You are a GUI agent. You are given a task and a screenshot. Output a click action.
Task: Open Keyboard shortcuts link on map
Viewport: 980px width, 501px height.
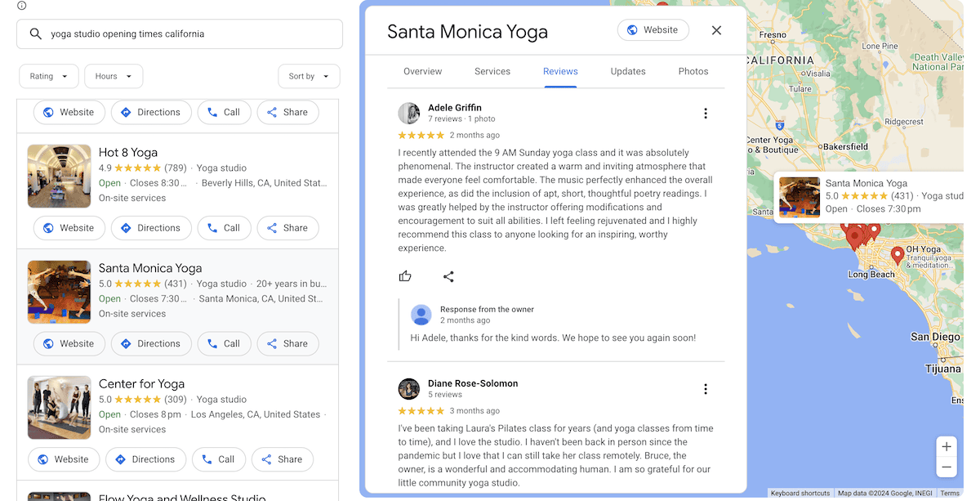coord(800,493)
